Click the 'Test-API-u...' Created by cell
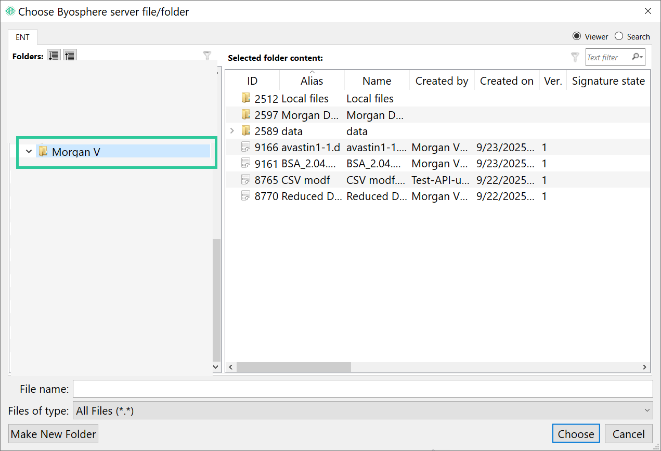Screen dimensions: 661x451 pos(440,180)
